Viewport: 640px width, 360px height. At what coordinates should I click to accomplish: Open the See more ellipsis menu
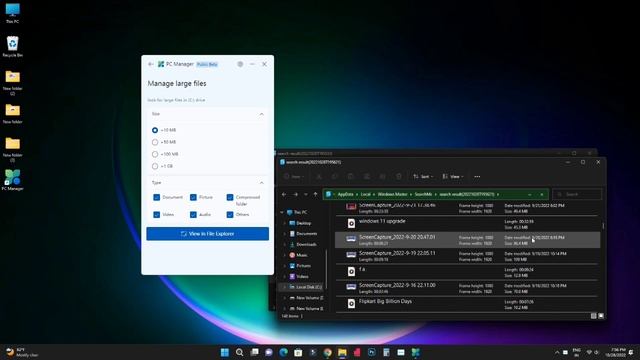477,176
